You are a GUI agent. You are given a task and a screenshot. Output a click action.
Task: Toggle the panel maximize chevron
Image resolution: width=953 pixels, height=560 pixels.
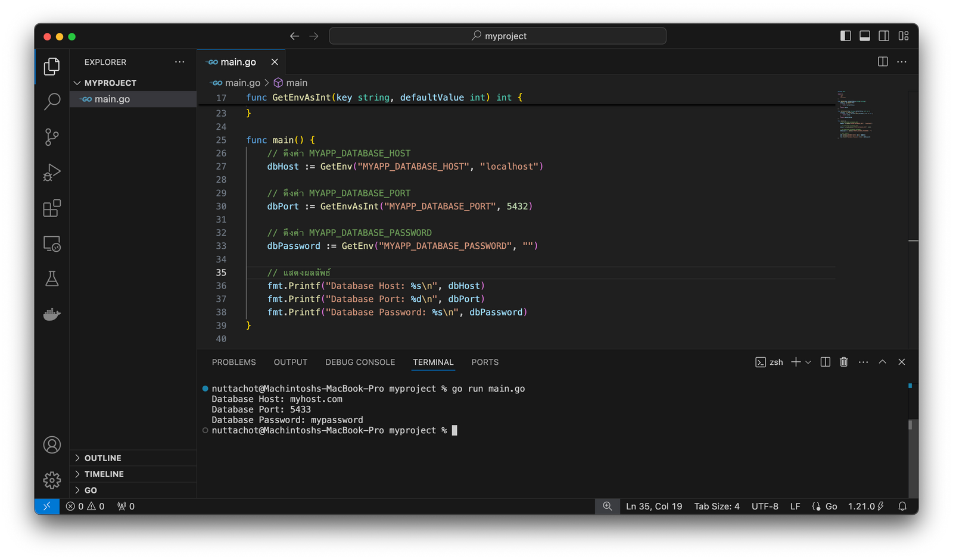click(x=882, y=362)
